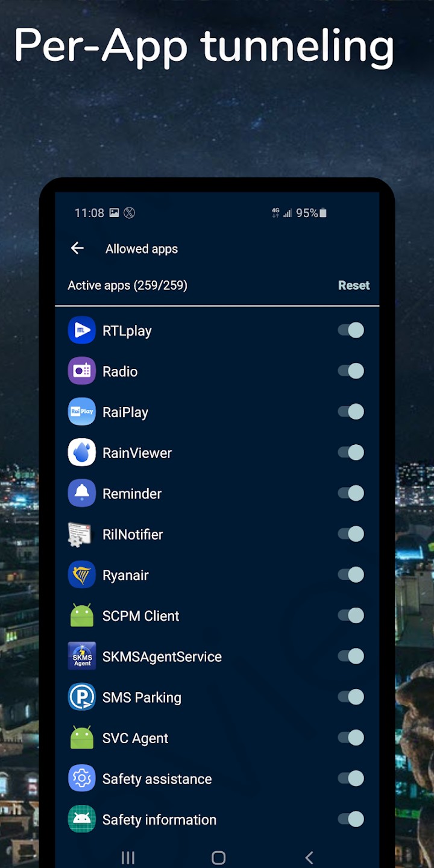Select the RaiPlay app icon

click(82, 412)
